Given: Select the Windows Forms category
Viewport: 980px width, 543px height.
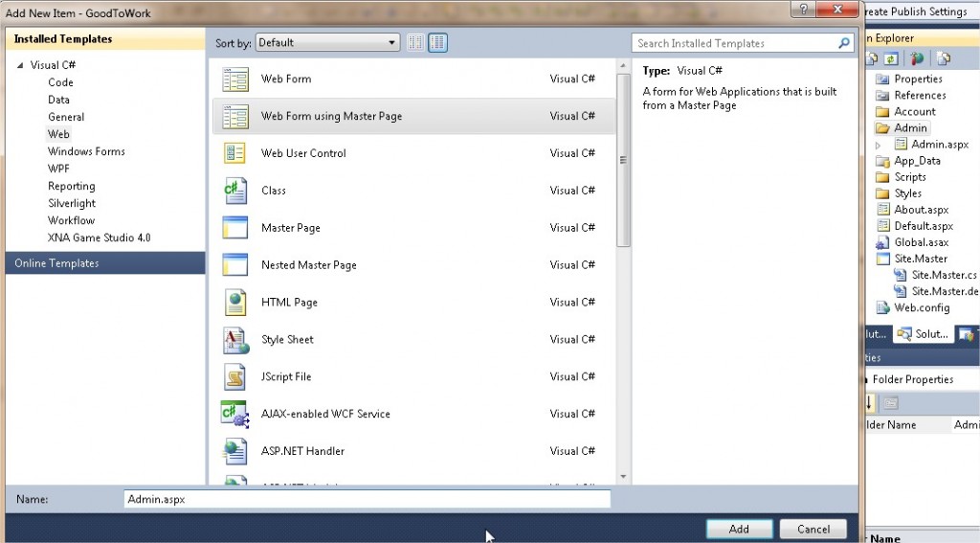Looking at the screenshot, I should click(x=86, y=151).
